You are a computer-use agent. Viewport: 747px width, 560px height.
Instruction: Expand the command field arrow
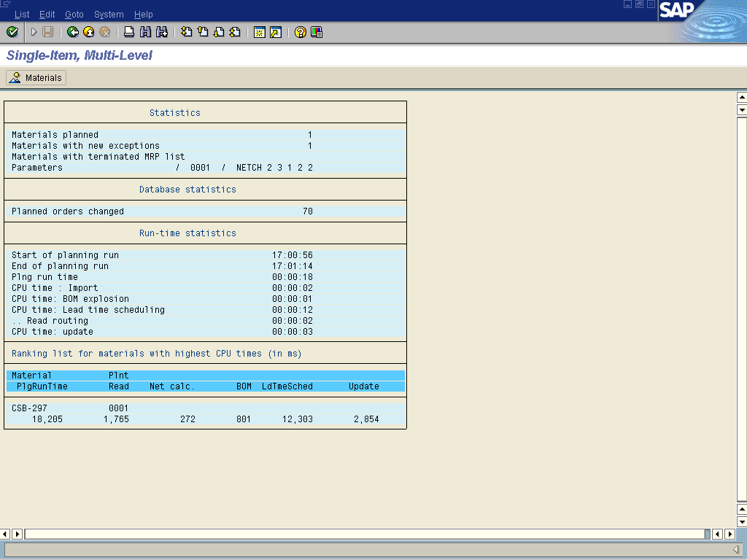coord(34,32)
